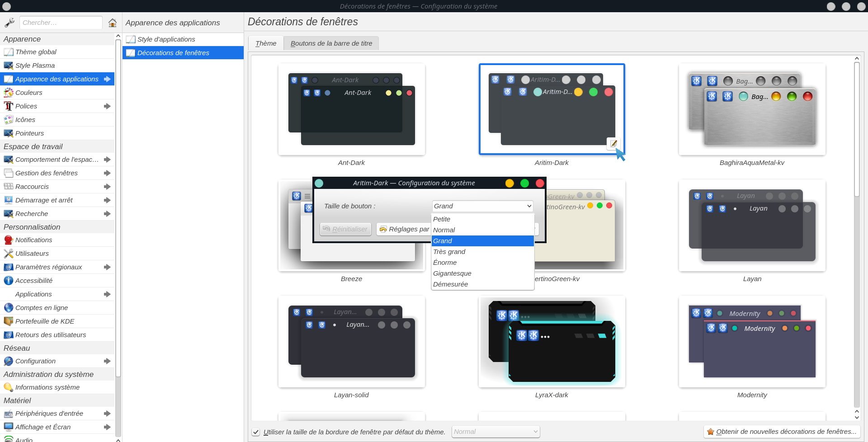The image size is (868, 442).
Task: Select Décorations de fenêtres entry
Action: click(183, 53)
